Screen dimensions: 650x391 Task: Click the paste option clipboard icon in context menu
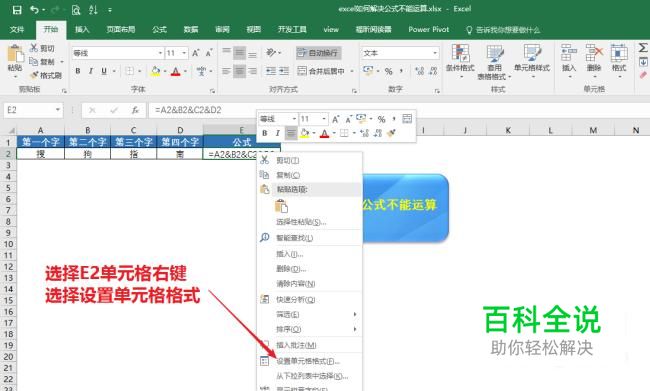(x=281, y=206)
